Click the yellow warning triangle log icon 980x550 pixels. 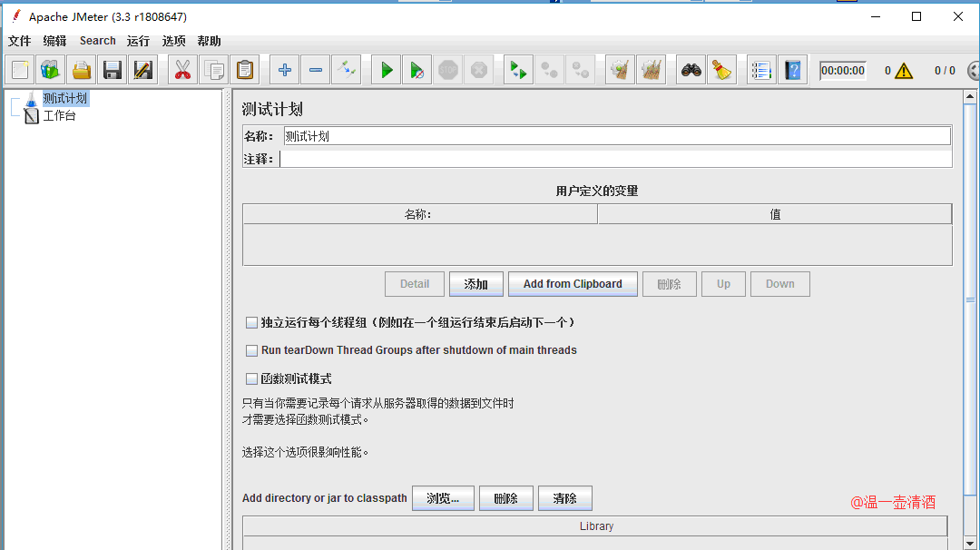pos(904,71)
